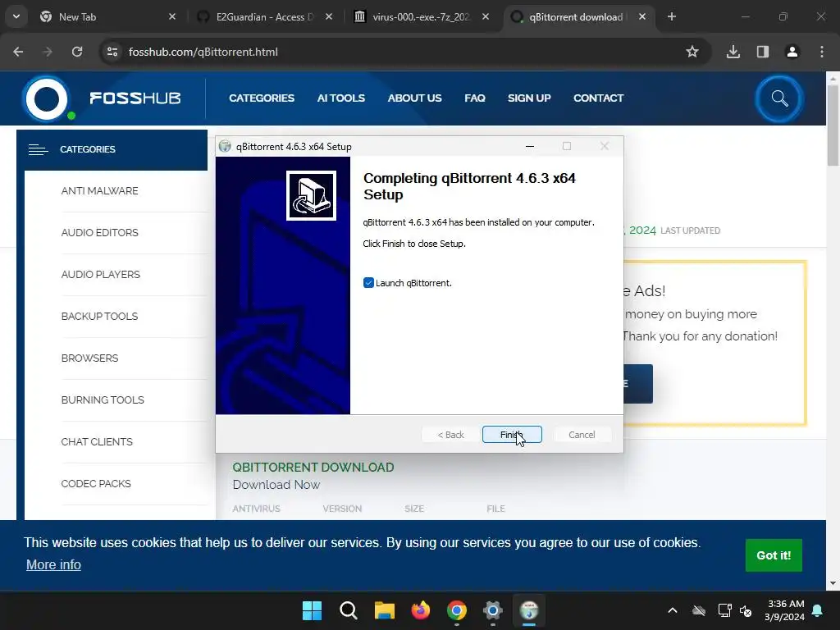Open the clock and date flyout
840x630 pixels.
click(x=784, y=610)
